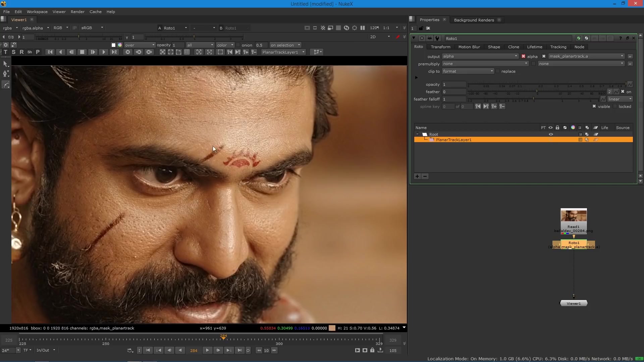
Task: Toggle visibility of PlanarTrackLayer1
Action: coord(551,140)
